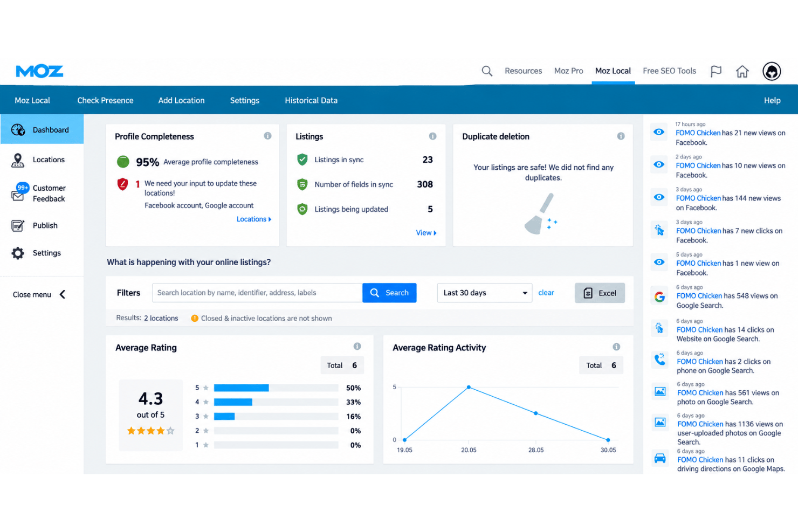798x532 pixels.
Task: Click the '95%' profile completeness value
Action: click(x=147, y=162)
